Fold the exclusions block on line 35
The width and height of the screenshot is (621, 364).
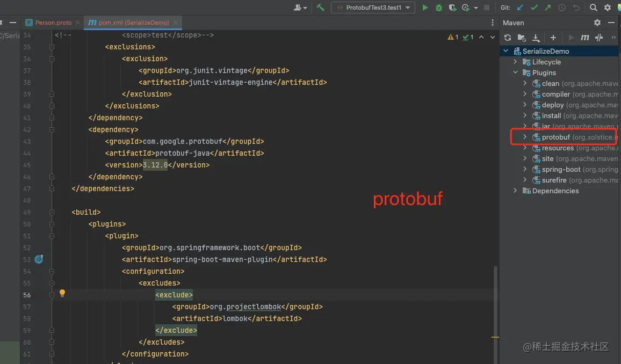point(52,47)
